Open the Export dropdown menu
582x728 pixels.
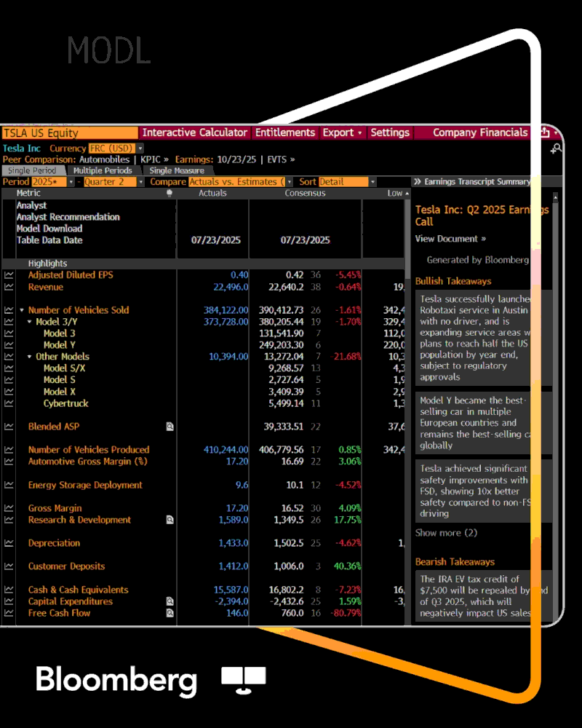[343, 132]
